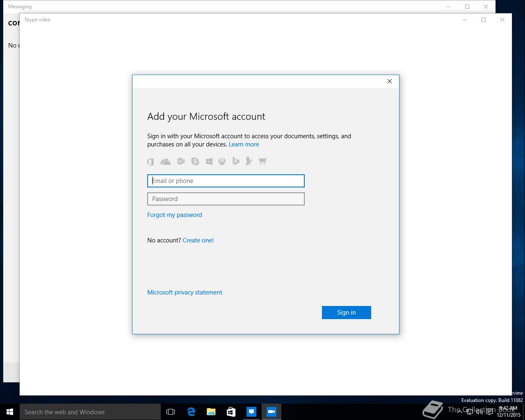
Task: Open the Store from taskbar
Action: [231, 412]
